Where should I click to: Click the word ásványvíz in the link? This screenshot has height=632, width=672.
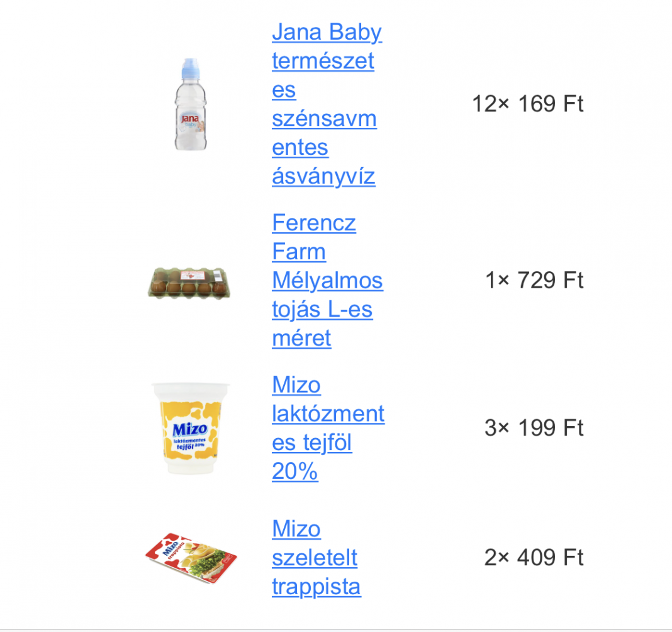[x=323, y=176]
